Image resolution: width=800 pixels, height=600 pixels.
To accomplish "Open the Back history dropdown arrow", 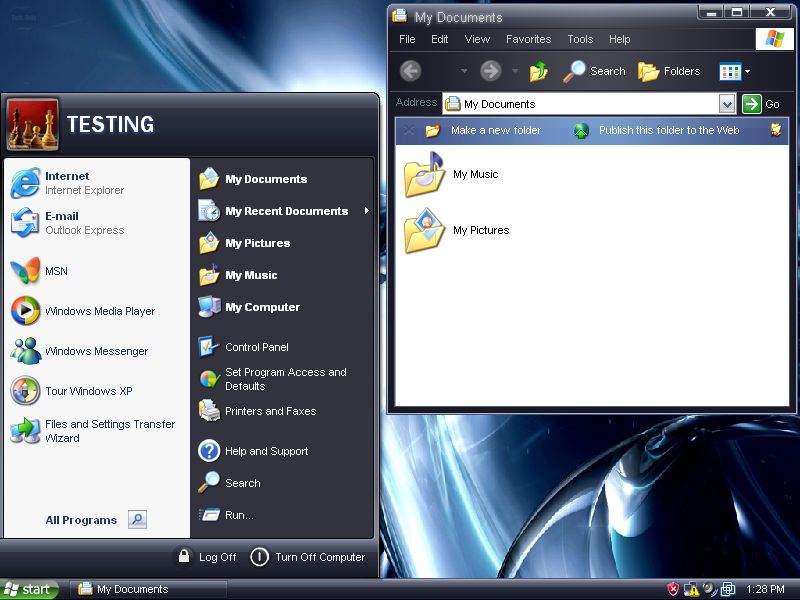I will pyautogui.click(x=464, y=71).
